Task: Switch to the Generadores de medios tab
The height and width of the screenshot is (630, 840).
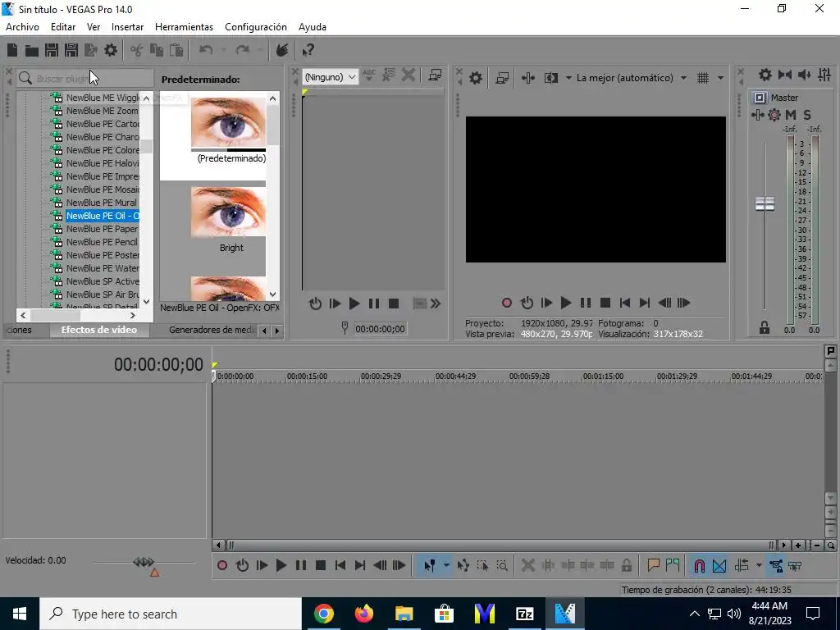Action: point(212,330)
